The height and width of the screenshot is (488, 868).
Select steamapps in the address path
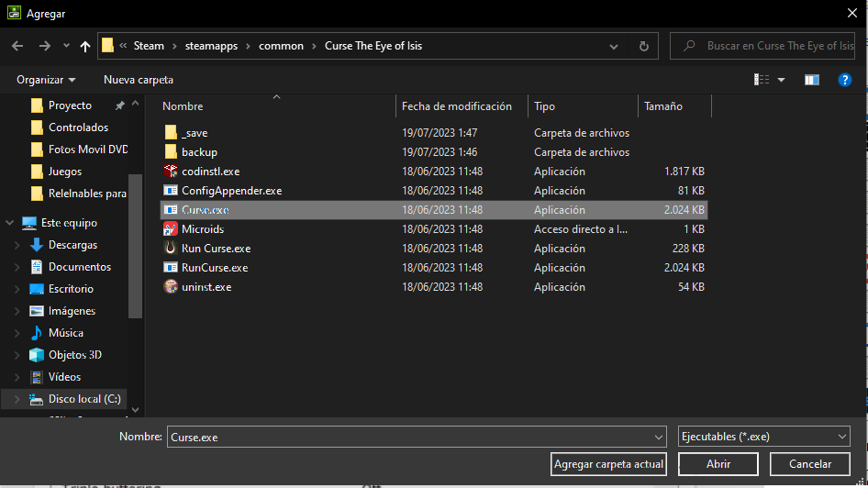pos(211,46)
